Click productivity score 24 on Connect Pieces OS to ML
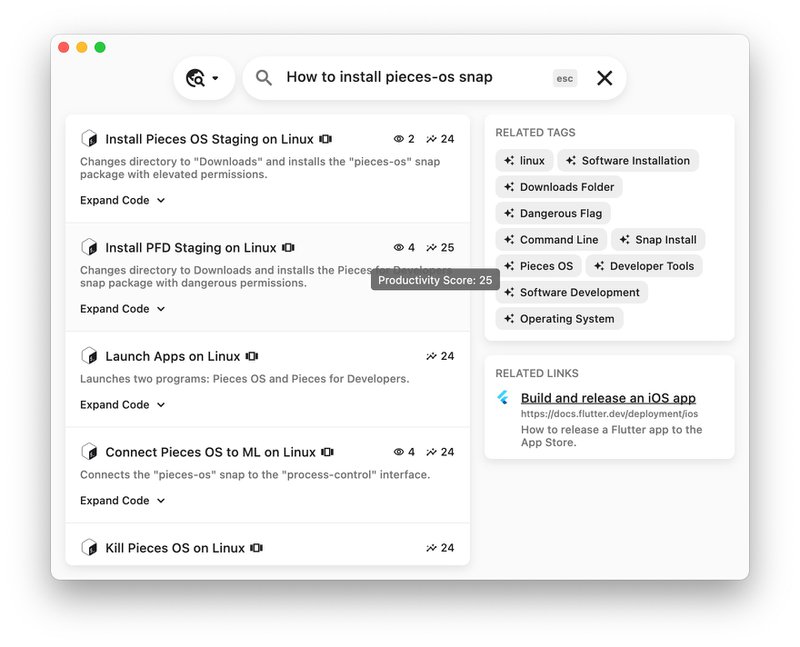This screenshot has width=800, height=647. tap(440, 452)
